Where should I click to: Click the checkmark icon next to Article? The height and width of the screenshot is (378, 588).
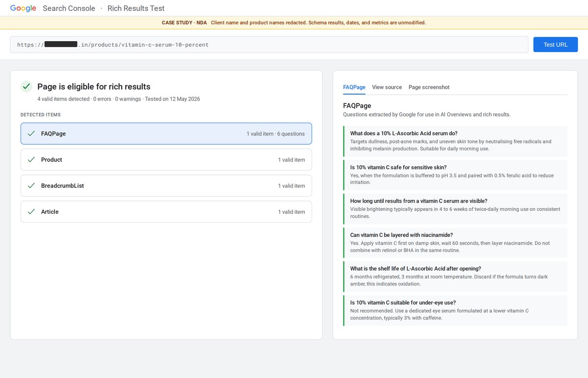click(x=31, y=212)
